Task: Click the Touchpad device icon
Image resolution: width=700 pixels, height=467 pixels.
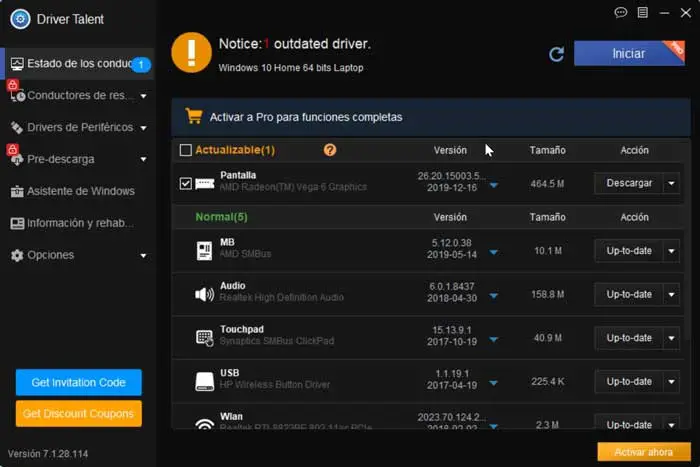Action: (204, 338)
